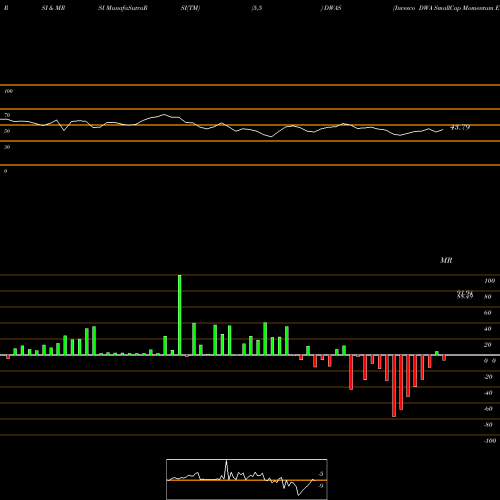Click the -80 label on MR axis
This screenshot has width=500, height=500.
click(x=488, y=425)
